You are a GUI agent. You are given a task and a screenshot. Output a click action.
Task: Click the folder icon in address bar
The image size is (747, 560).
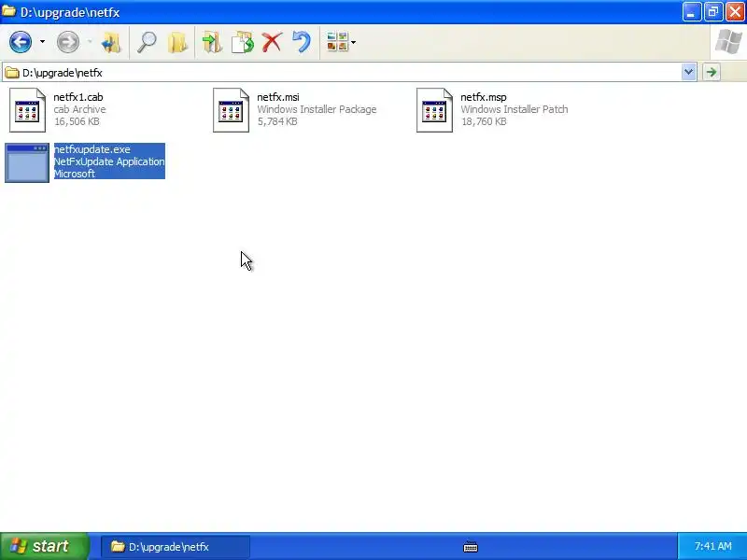coord(11,73)
